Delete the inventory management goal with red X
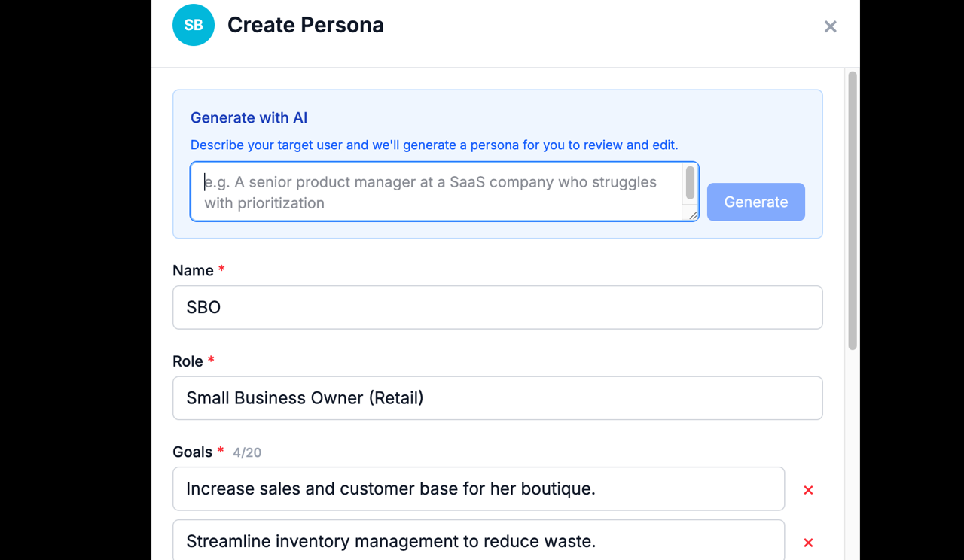 pos(808,542)
